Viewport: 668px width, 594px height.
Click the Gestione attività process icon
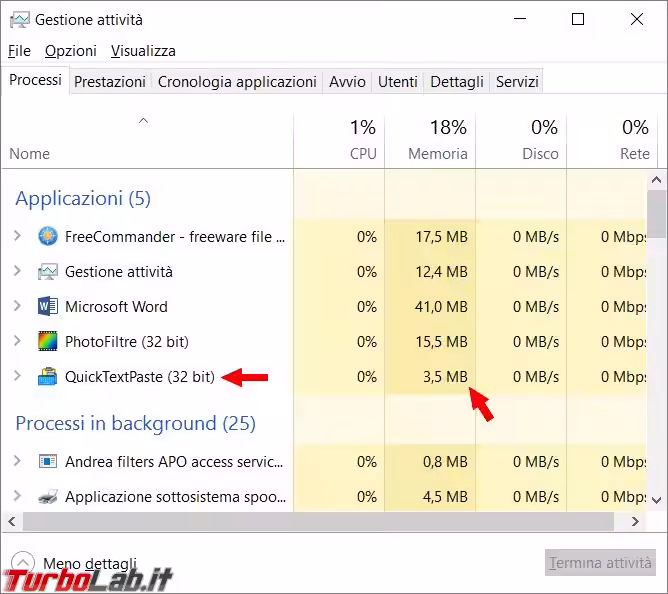pyautogui.click(x=48, y=272)
